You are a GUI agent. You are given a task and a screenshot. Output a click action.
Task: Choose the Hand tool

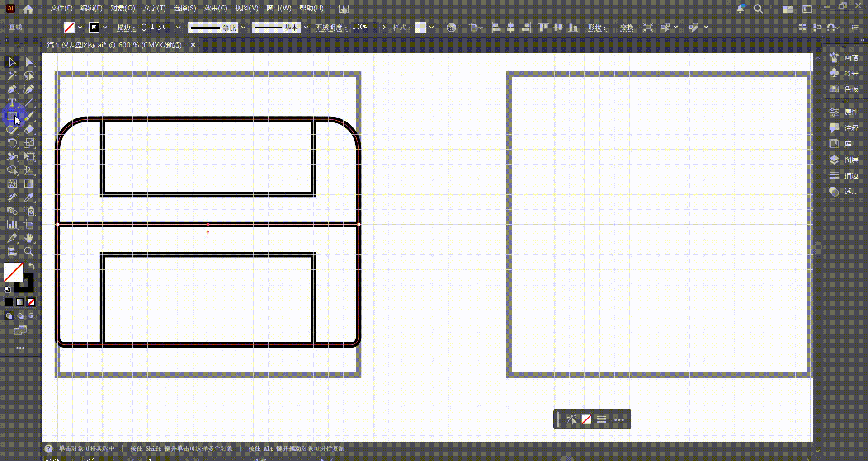pos(29,238)
